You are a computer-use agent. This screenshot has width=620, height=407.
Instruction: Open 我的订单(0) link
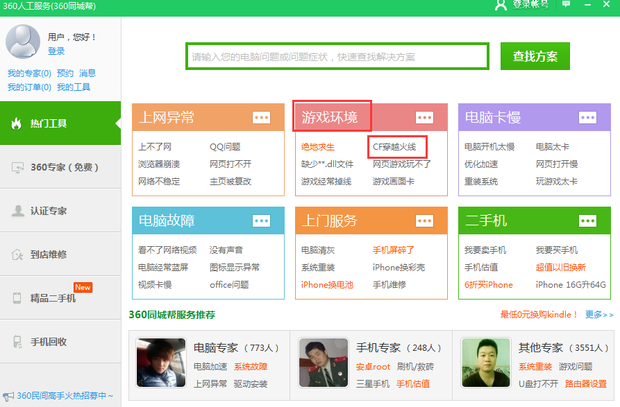coord(29,87)
